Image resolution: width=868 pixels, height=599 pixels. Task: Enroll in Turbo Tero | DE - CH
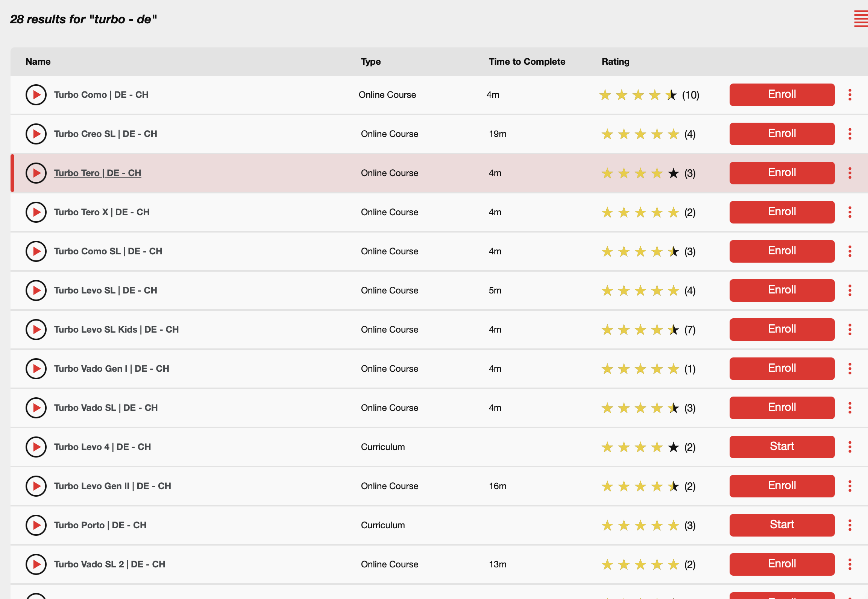pyautogui.click(x=782, y=173)
